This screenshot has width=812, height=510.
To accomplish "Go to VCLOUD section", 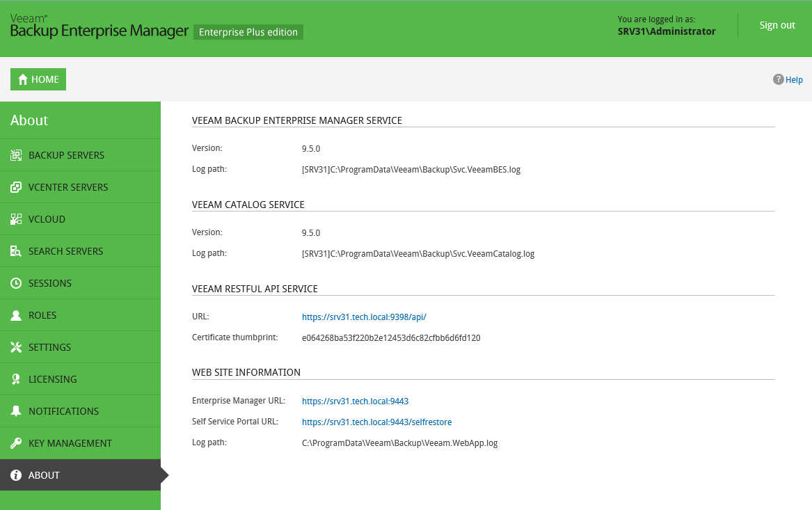I will 80,219.
